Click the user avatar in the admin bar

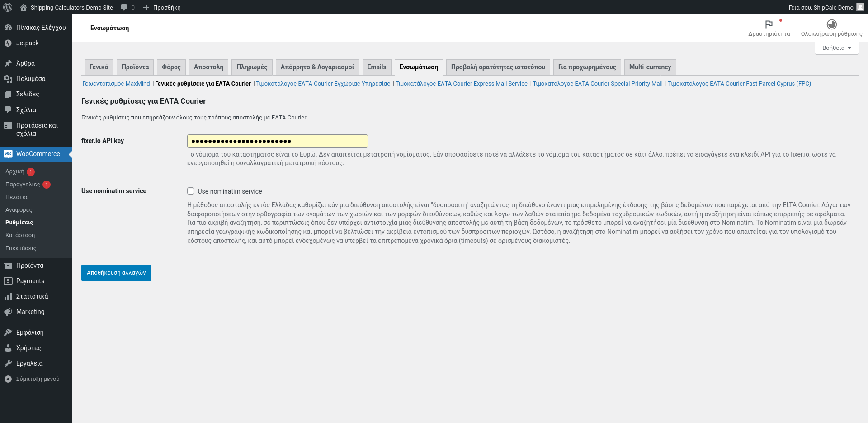[860, 7]
